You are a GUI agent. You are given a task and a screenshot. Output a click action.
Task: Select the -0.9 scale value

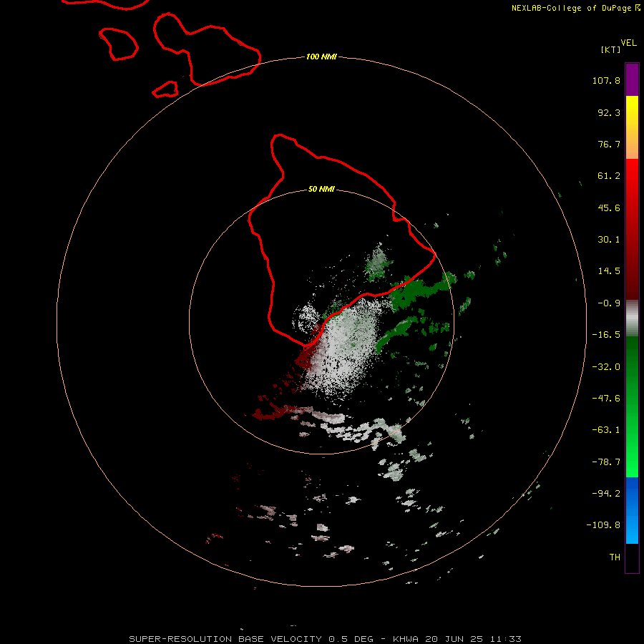coord(609,303)
